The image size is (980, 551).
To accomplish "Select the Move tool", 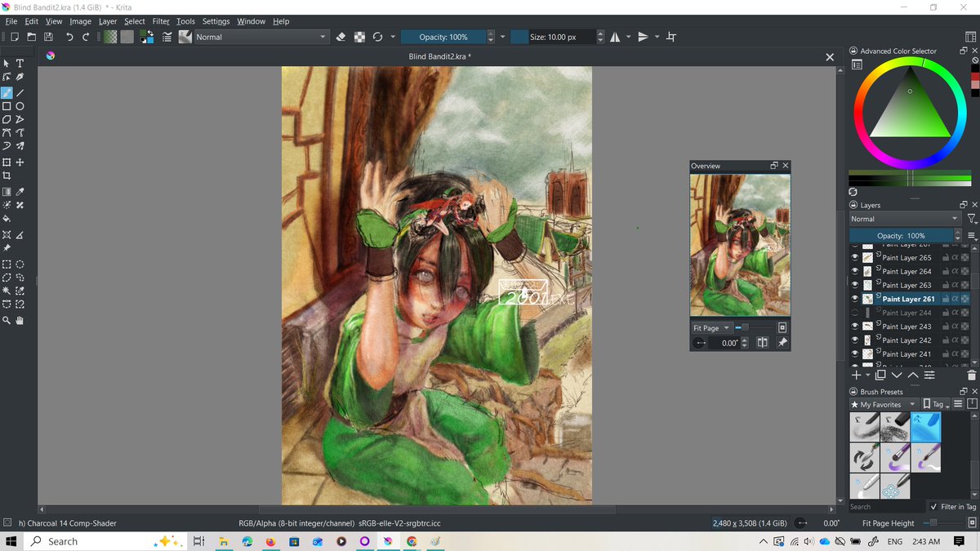I will (x=20, y=162).
